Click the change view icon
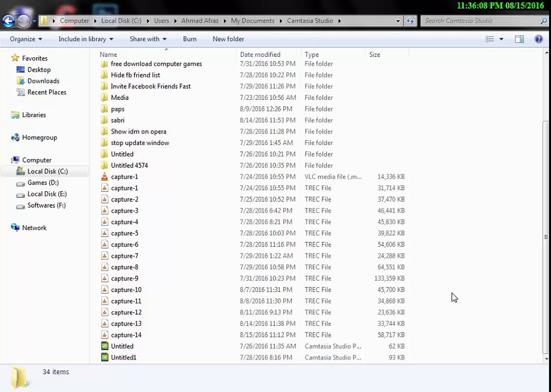 click(490, 39)
